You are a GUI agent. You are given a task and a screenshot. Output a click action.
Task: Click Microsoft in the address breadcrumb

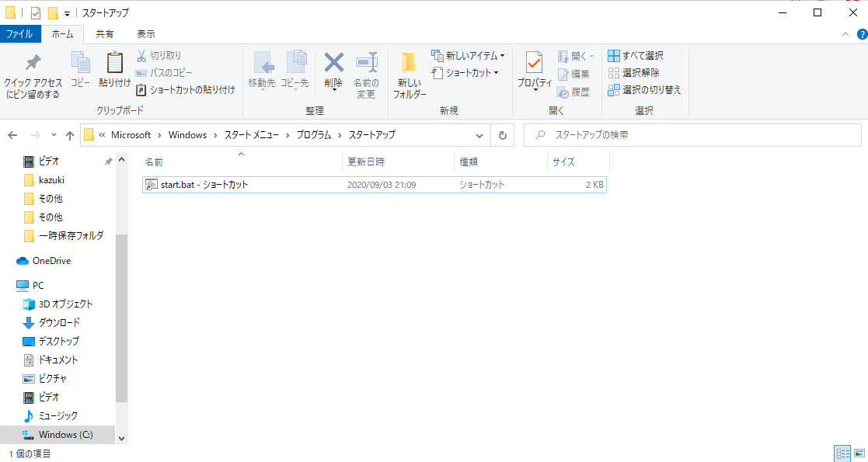(131, 135)
